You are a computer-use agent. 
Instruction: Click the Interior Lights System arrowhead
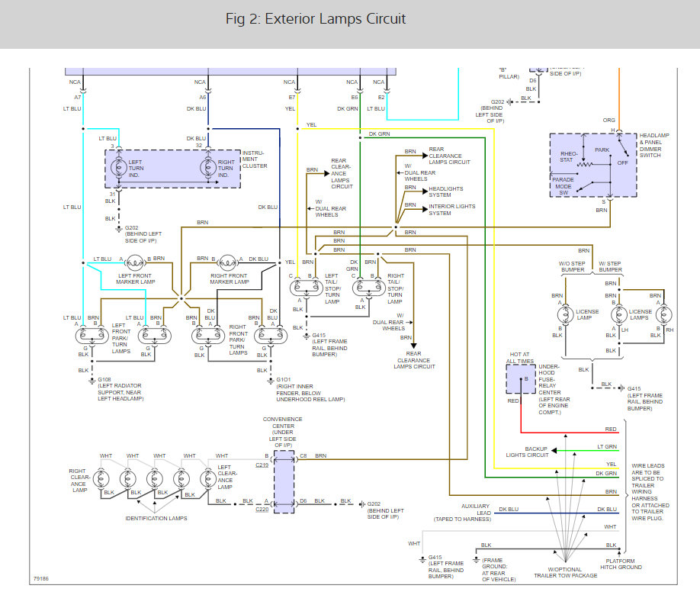pos(425,208)
